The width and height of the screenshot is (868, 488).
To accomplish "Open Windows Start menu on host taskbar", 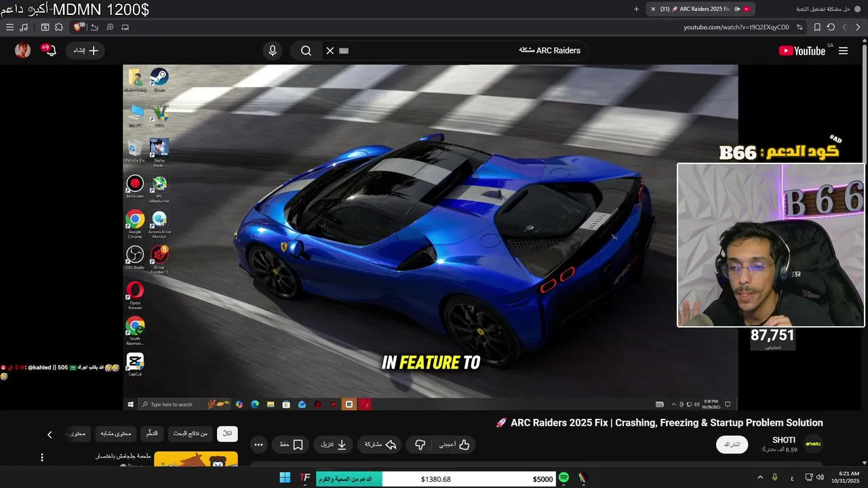I will (285, 479).
